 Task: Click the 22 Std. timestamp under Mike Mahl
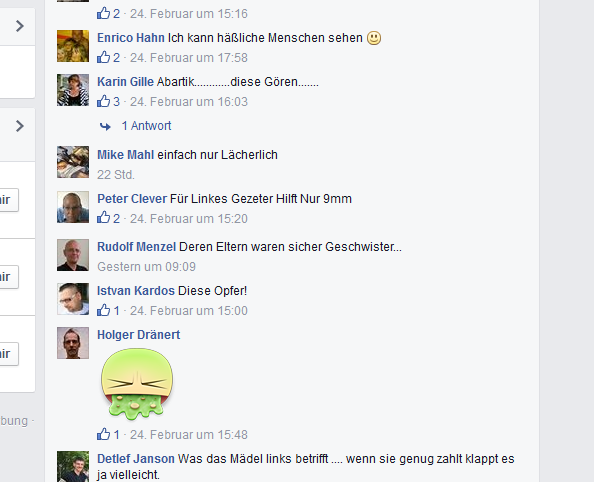(116, 175)
